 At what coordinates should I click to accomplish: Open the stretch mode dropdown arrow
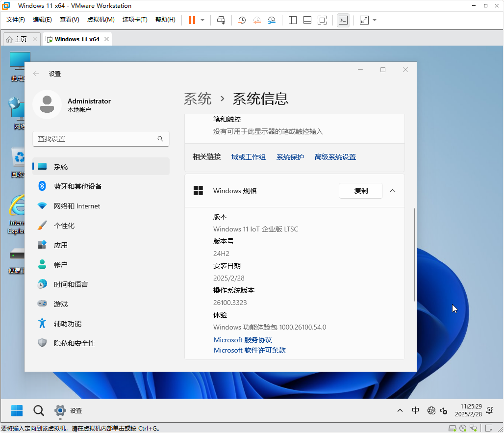click(x=375, y=20)
